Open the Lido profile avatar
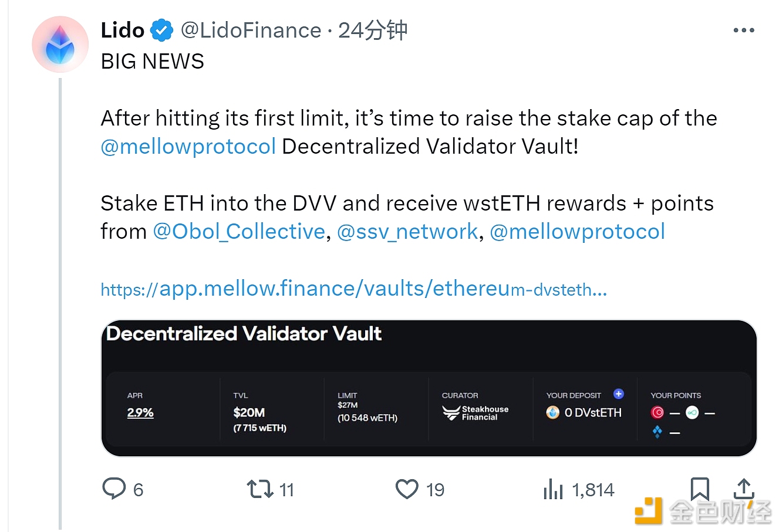The image size is (779, 532). [x=60, y=45]
